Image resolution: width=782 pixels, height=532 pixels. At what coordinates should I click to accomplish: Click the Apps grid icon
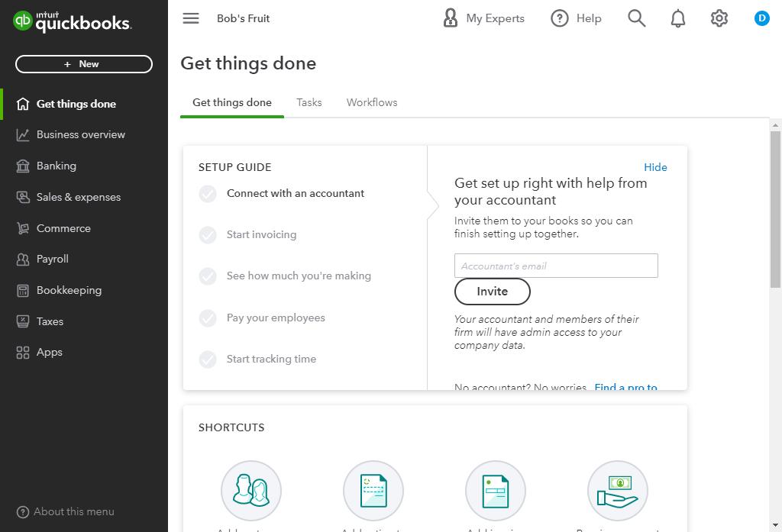click(23, 353)
